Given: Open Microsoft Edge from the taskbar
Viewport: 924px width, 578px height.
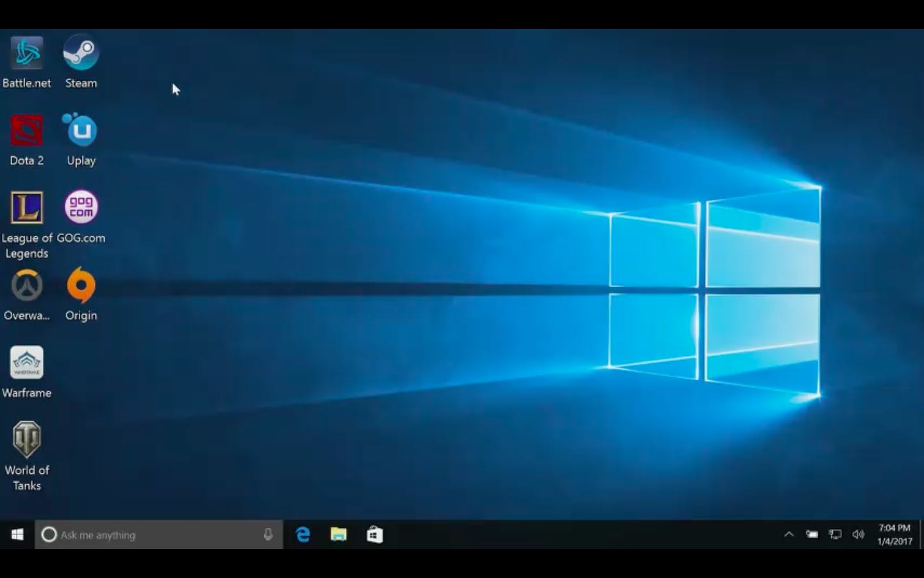Looking at the screenshot, I should point(302,534).
